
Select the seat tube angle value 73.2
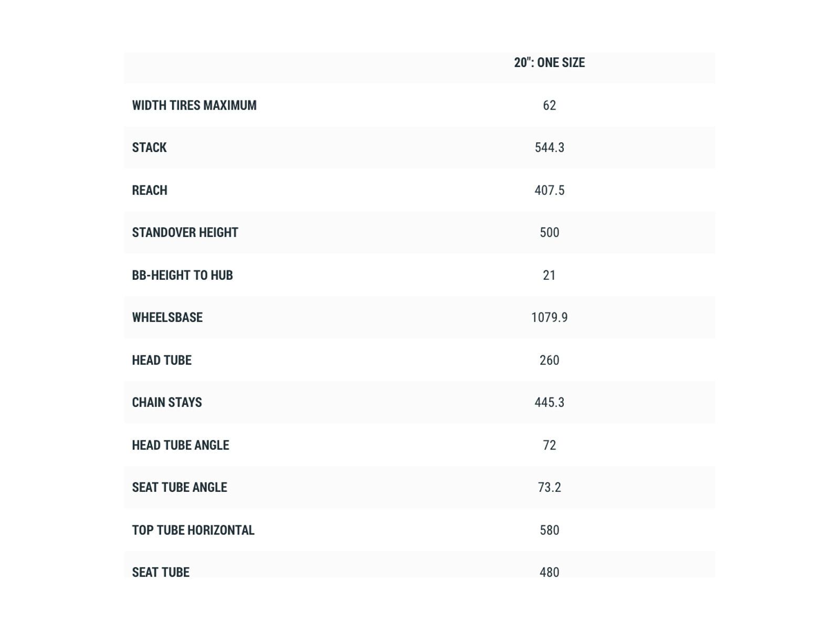point(549,487)
